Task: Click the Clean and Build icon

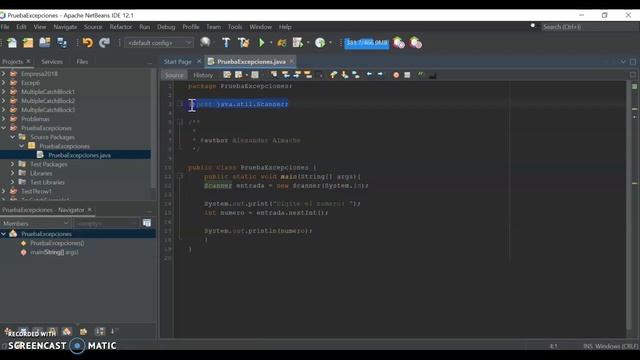Action: click(x=244, y=42)
